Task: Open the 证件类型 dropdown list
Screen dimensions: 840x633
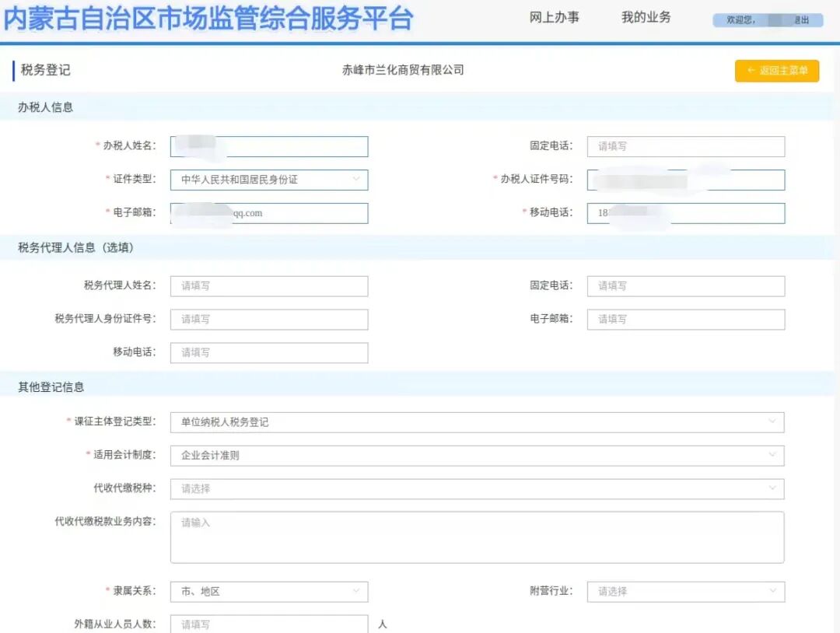Action: tap(268, 180)
